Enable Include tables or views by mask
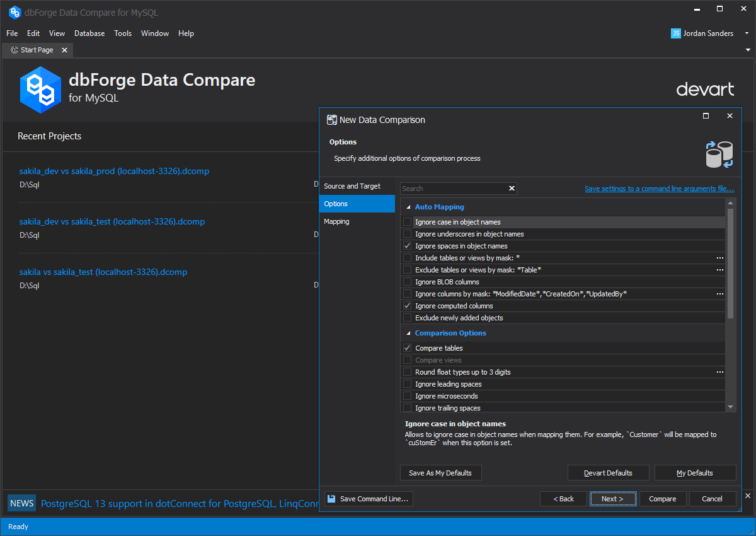Screen dimensions: 756x536 click(x=407, y=258)
